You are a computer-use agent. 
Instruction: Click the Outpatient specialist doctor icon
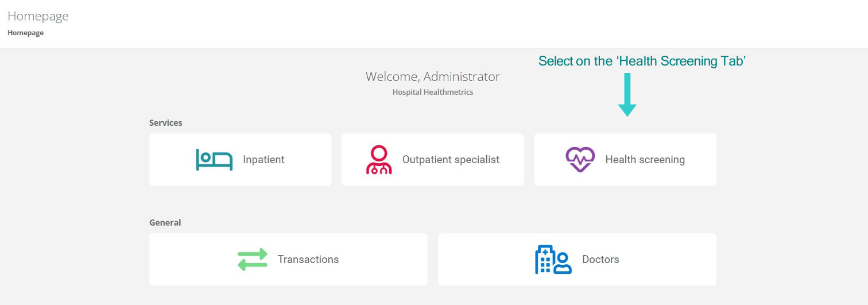(379, 160)
